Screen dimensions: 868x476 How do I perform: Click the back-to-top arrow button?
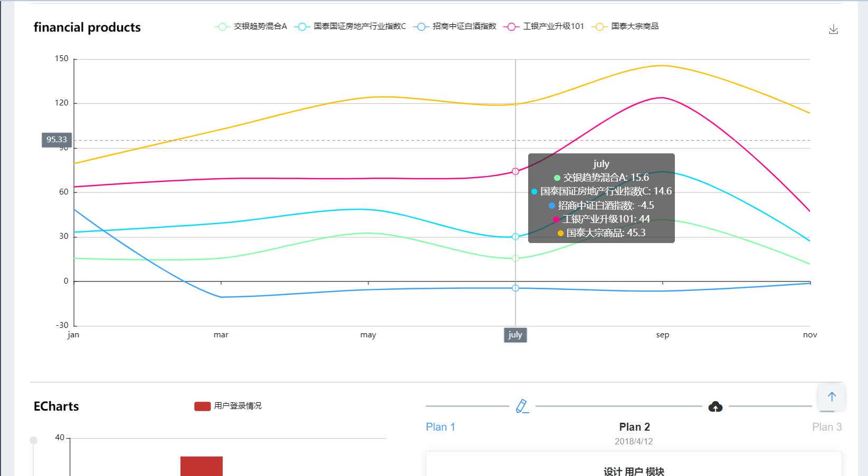(x=832, y=397)
